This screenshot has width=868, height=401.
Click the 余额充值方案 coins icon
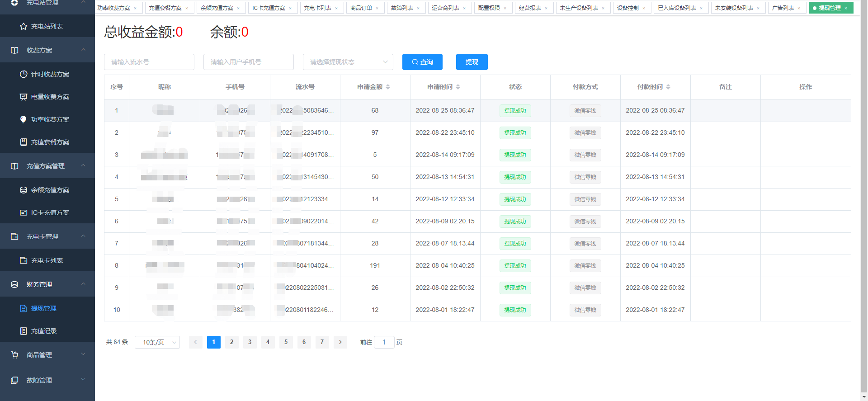[x=24, y=190]
